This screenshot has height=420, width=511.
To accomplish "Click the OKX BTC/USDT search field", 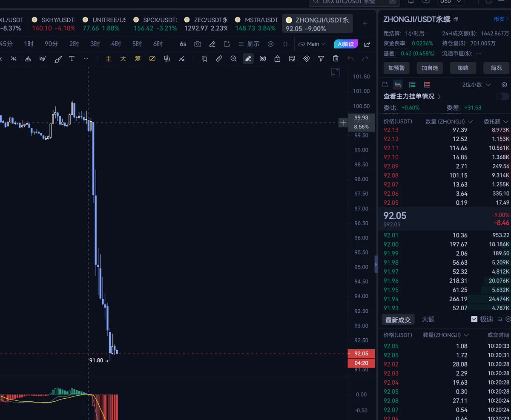I will coord(355,2).
